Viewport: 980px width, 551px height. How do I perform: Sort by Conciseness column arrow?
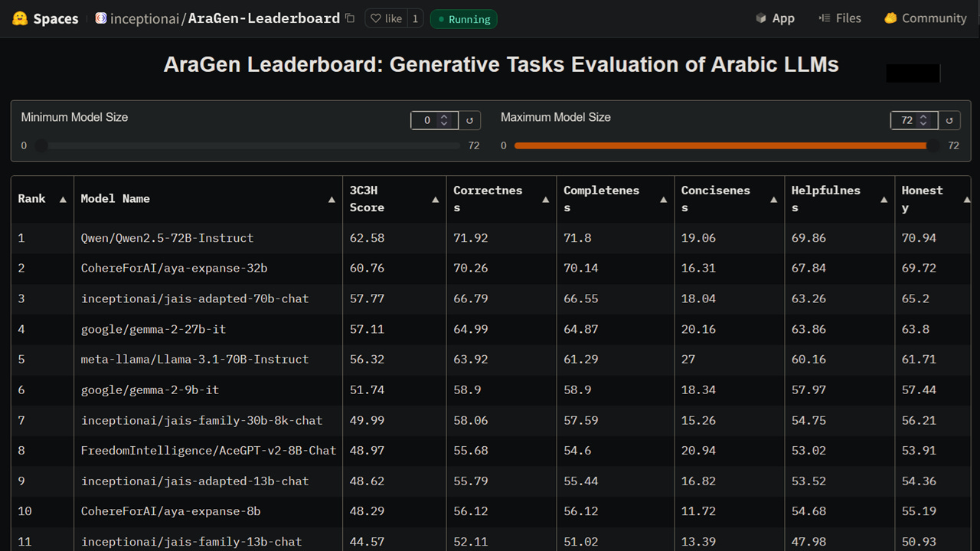point(773,200)
